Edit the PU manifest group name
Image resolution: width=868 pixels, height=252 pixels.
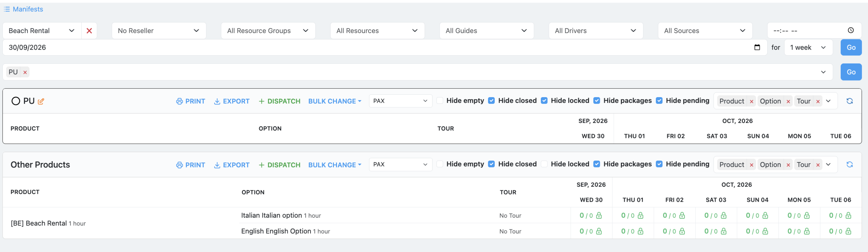[41, 101]
